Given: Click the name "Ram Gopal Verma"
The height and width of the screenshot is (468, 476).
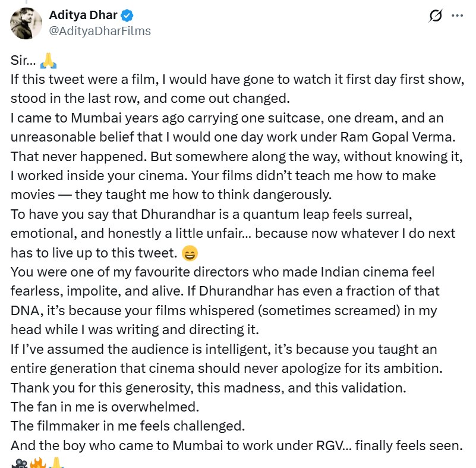Looking at the screenshot, I should click(391, 138).
